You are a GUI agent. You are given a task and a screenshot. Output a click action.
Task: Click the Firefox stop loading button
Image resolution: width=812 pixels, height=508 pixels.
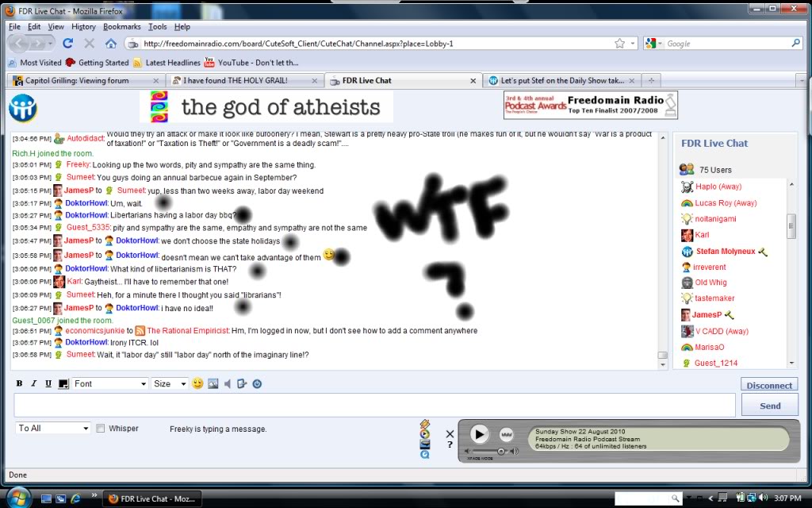[89, 44]
